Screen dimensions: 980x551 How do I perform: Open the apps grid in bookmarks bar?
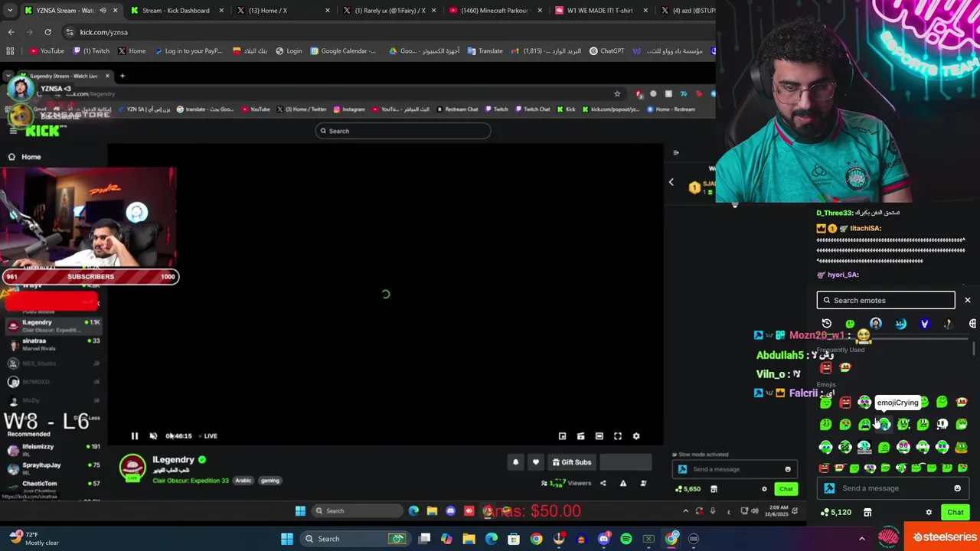point(10,51)
